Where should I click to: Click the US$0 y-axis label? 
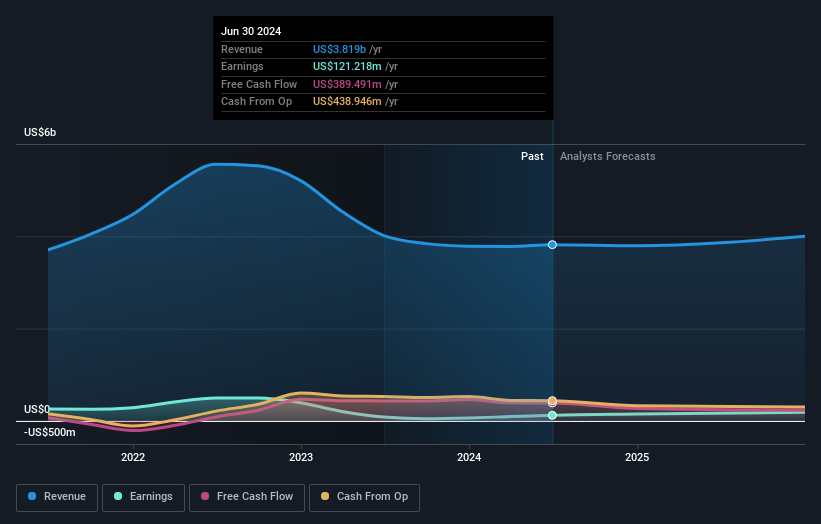click(x=37, y=409)
